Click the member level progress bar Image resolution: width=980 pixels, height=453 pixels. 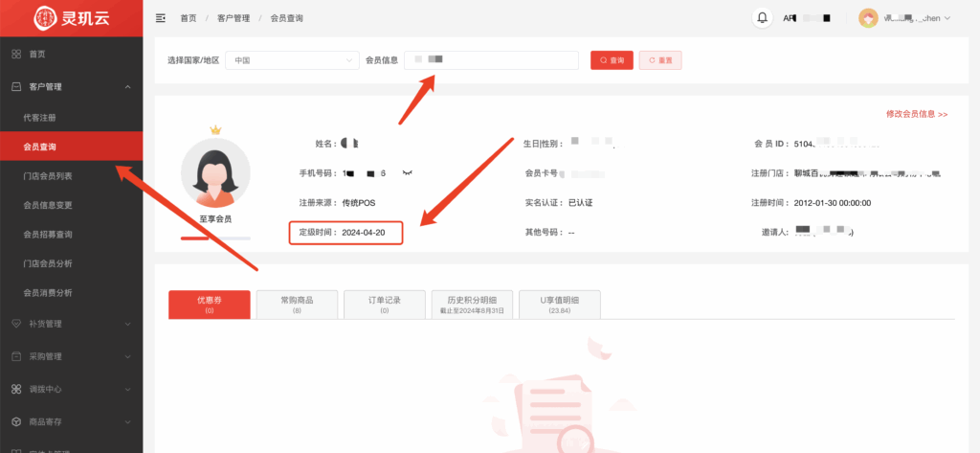click(x=215, y=238)
